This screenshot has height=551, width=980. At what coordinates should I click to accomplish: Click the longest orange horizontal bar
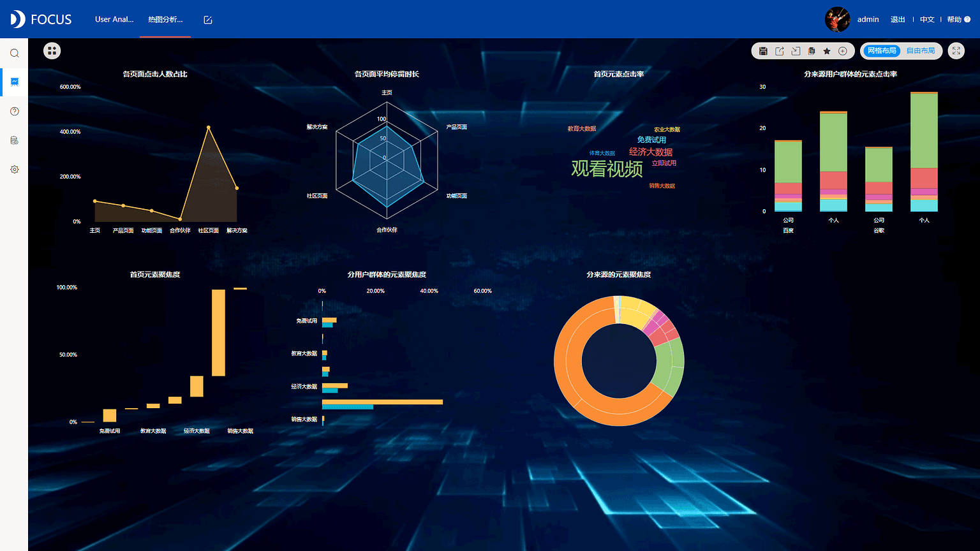click(x=382, y=402)
